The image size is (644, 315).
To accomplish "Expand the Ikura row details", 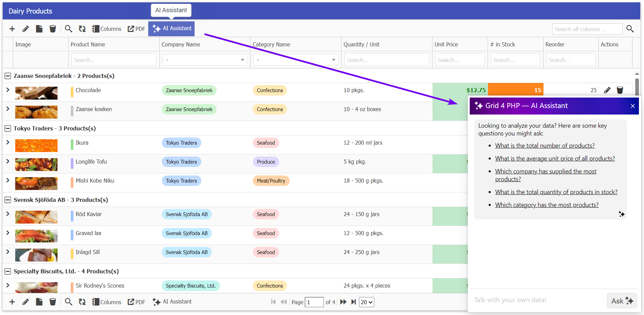I will 8,143.
